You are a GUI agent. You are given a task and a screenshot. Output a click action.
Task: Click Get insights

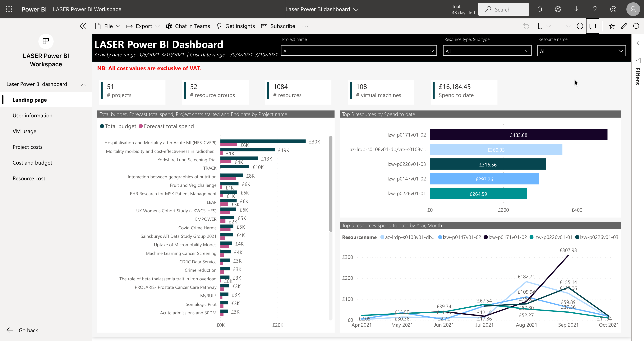click(236, 26)
